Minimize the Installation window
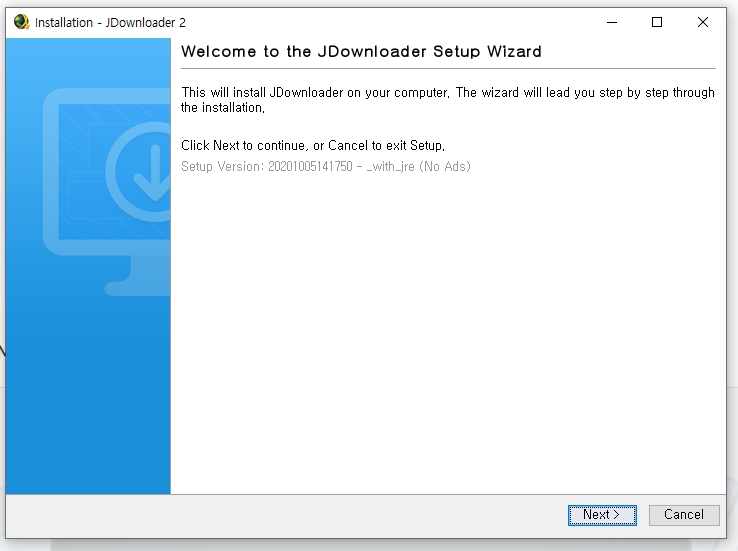Screen dimensions: 738x551 click(x=612, y=22)
